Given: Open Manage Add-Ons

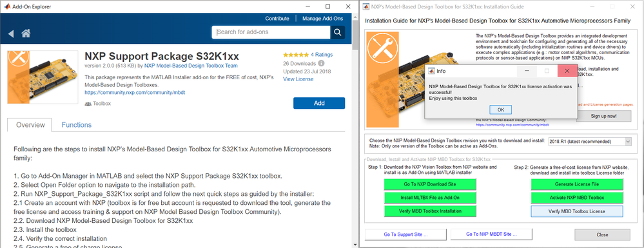Looking at the screenshot, I should pos(323,19).
